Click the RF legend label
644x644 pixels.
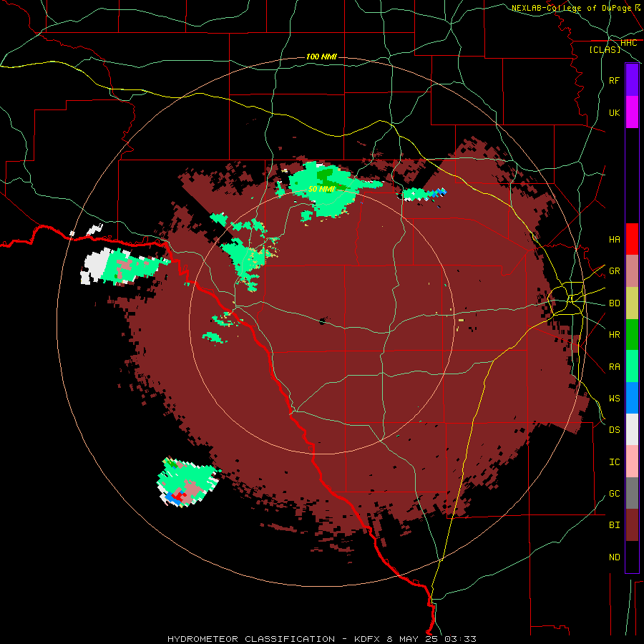click(615, 80)
